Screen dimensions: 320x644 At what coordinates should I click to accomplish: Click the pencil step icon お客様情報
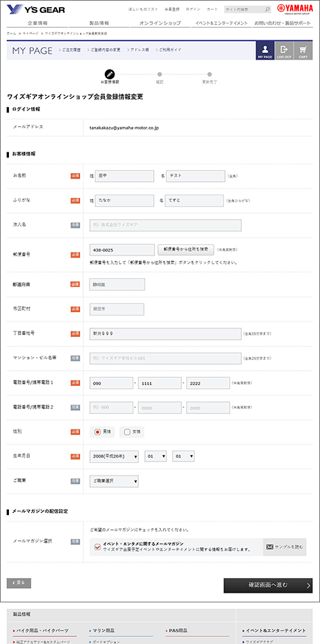(x=109, y=74)
